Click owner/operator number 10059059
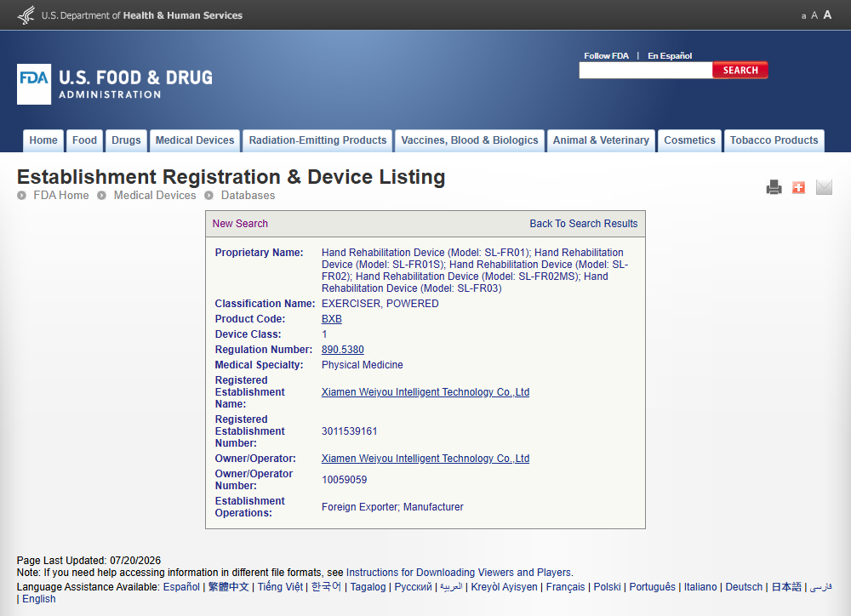 tap(344, 480)
